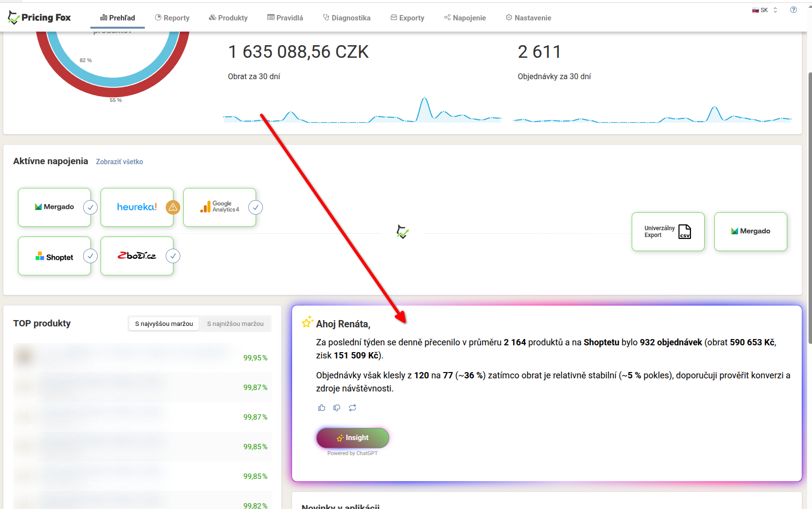Click the Zobraziť všetko link
812x509 pixels.
(x=120, y=162)
